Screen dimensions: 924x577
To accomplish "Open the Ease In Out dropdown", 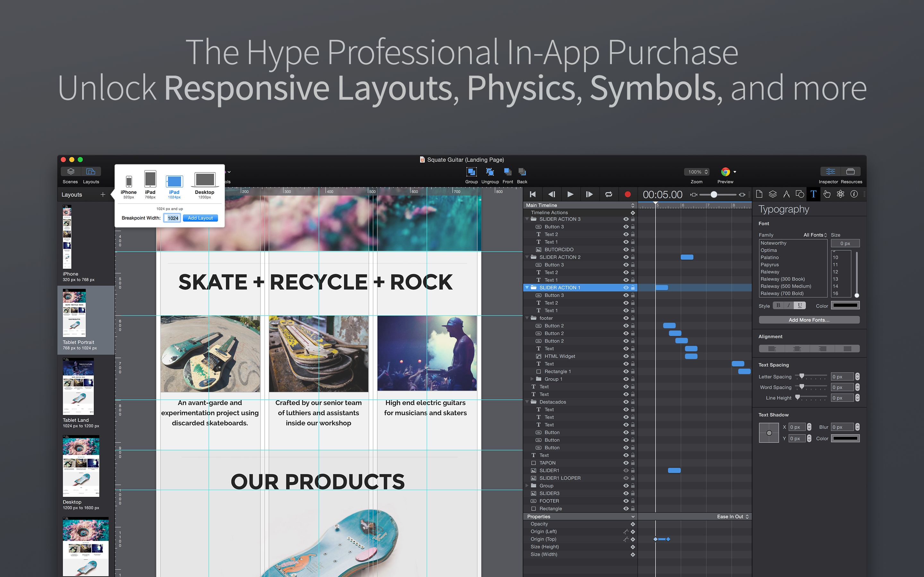I will coord(732,517).
